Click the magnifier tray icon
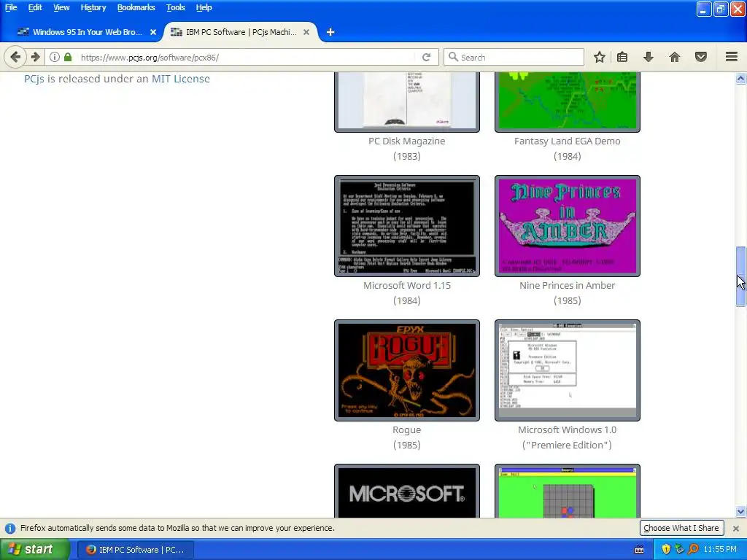 pos(694,550)
